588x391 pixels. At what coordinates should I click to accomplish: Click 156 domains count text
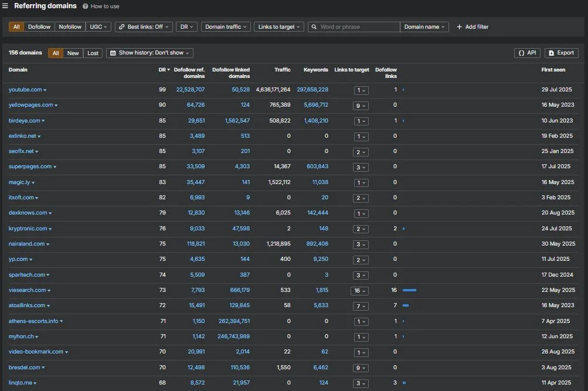25,53
